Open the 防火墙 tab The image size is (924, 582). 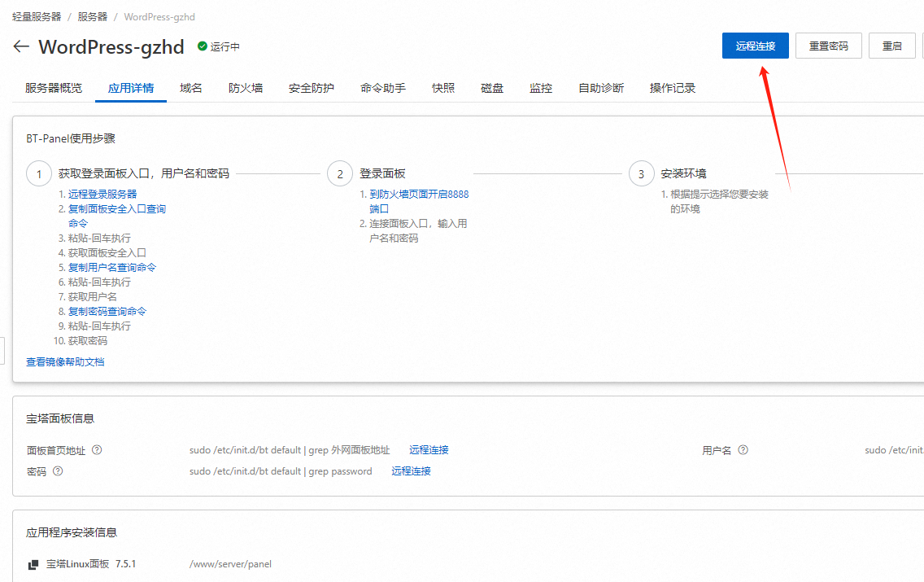pyautogui.click(x=246, y=88)
